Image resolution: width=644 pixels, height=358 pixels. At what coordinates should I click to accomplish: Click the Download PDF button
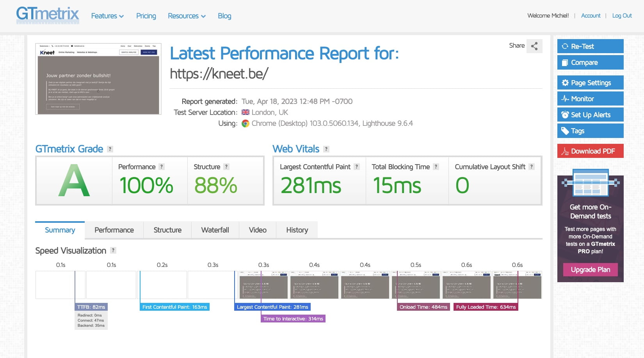591,151
